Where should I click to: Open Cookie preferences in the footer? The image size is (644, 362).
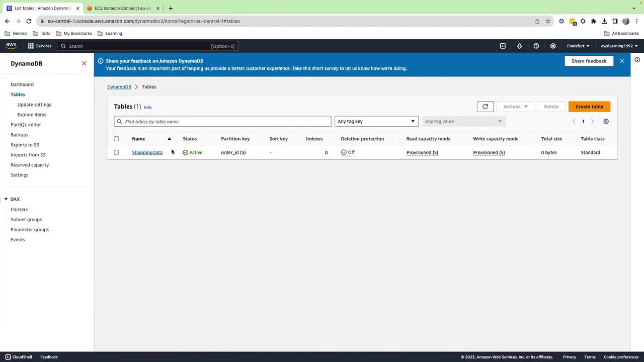(x=621, y=357)
